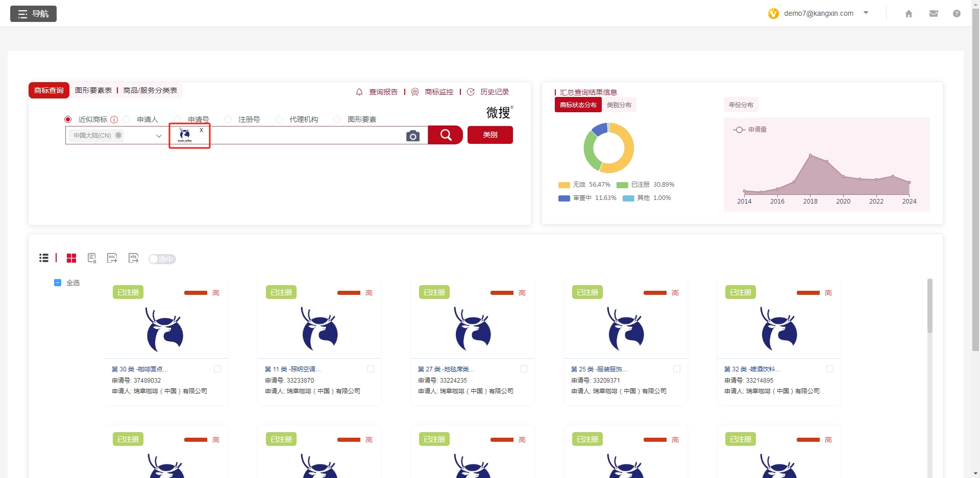The width and height of the screenshot is (980, 478).
Task: Switch to the 图形要素表 tab
Action: point(93,90)
